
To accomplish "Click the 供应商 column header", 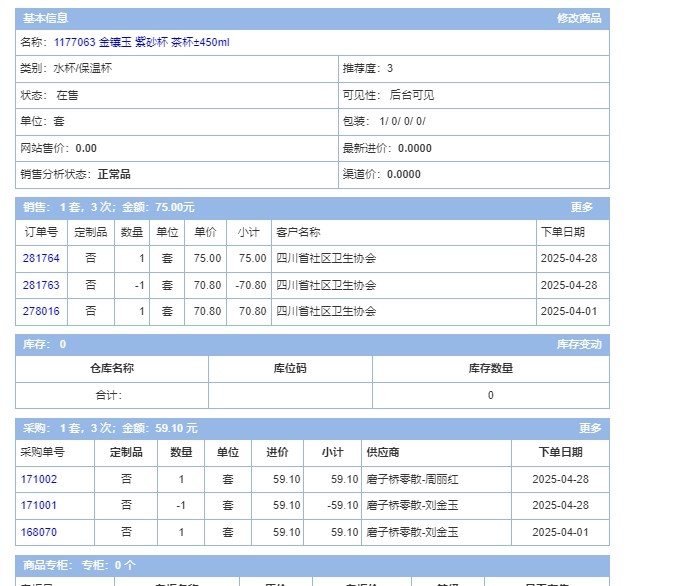I will [383, 452].
